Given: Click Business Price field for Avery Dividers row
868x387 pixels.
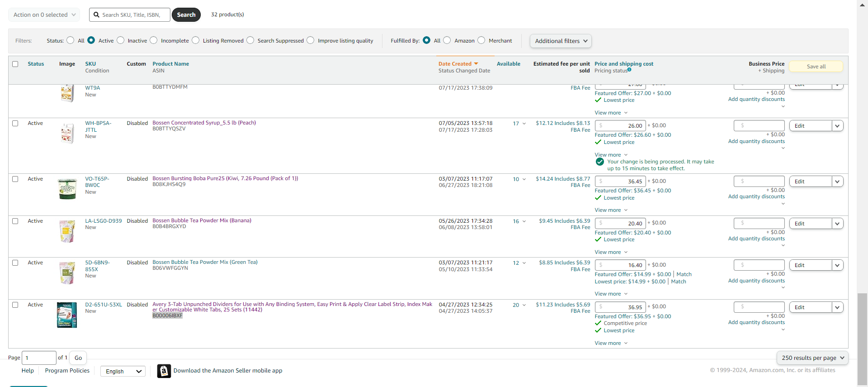Looking at the screenshot, I should [x=759, y=307].
